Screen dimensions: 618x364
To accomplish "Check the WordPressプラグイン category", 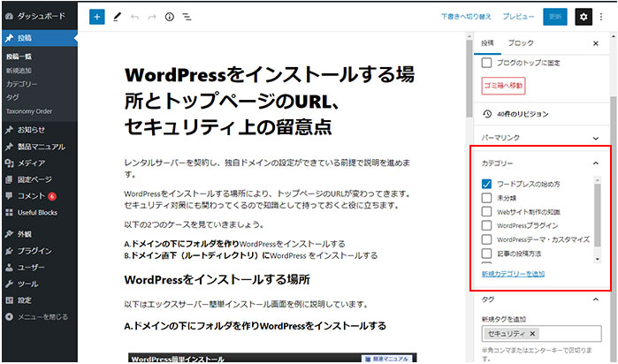I will (486, 225).
